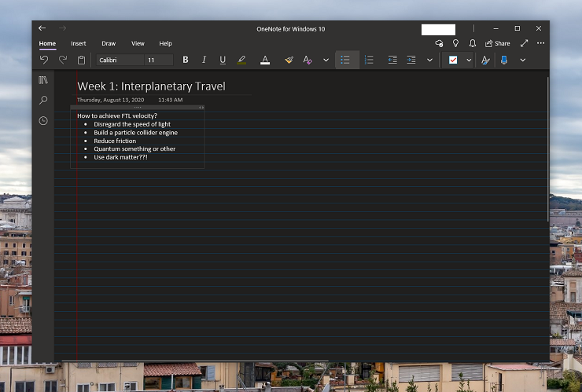
Task: Open recent notes from the sidebar
Action: [x=43, y=121]
